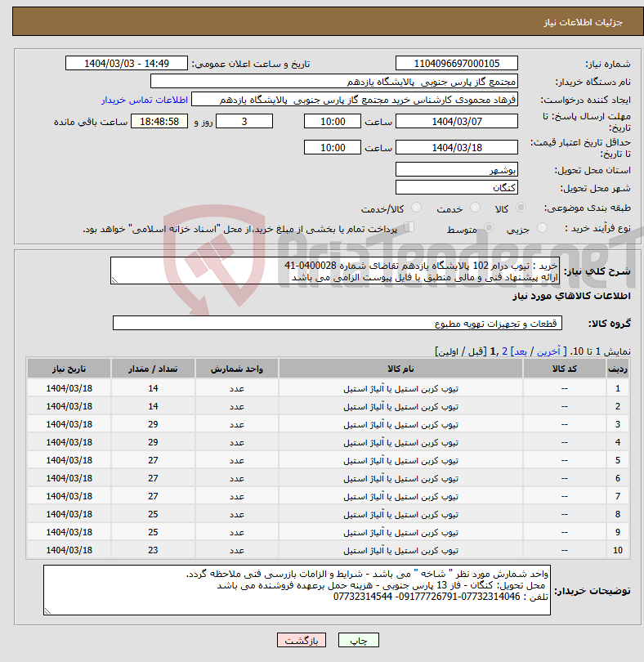Open the اطلاعات تماس خریدار link
644x662 pixels.
click(x=145, y=100)
